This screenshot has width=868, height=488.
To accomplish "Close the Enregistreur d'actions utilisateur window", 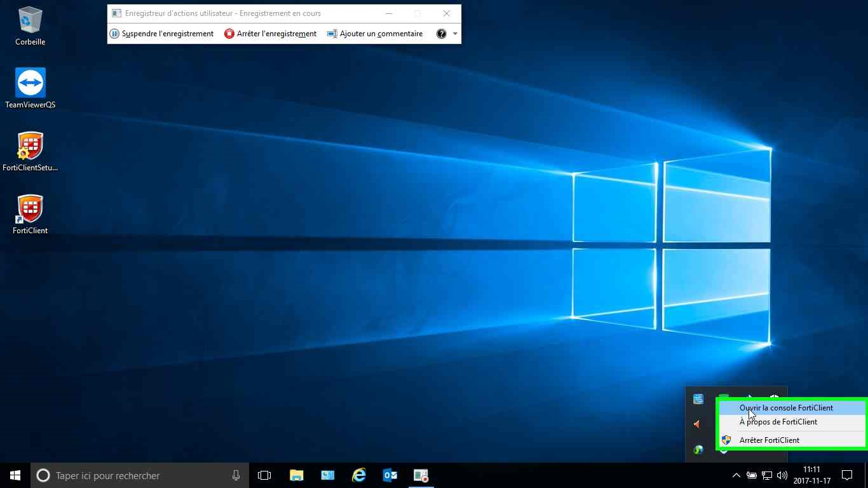I will click(447, 13).
